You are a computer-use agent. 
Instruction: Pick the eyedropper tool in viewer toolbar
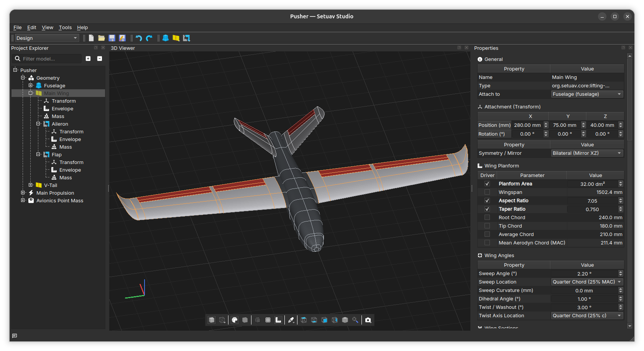[x=291, y=320]
